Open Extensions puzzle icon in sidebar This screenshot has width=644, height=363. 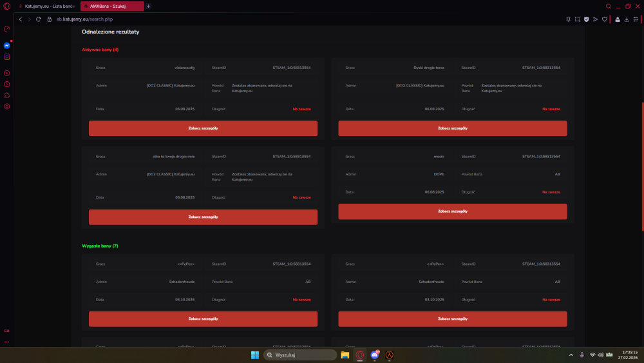(7, 95)
